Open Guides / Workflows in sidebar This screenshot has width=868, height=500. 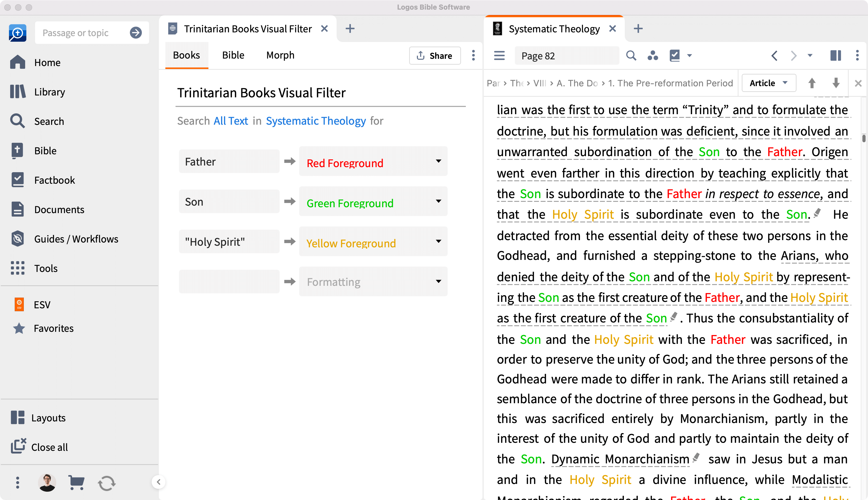[x=64, y=239]
